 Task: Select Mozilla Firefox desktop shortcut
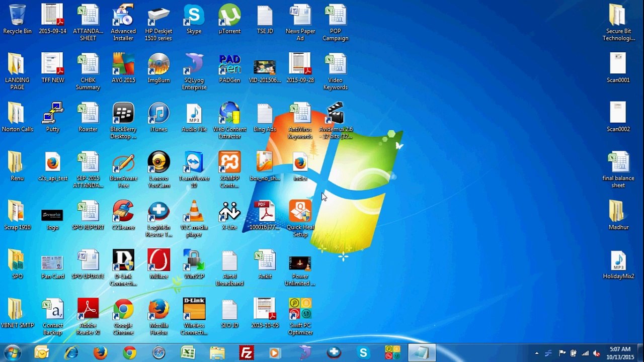click(x=158, y=317)
